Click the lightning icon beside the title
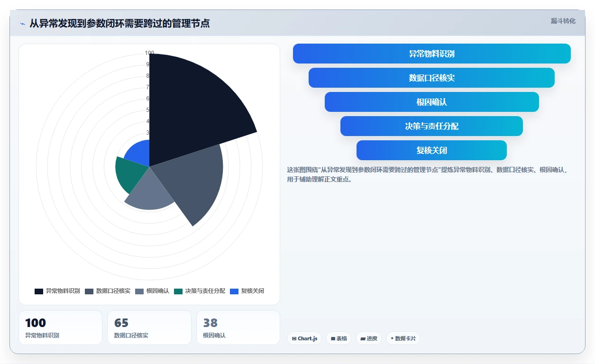The height and width of the screenshot is (364, 595). 22,23
